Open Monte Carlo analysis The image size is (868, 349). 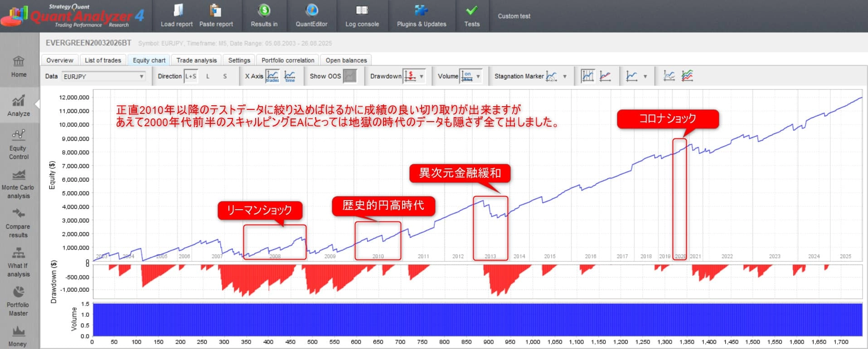(18, 184)
